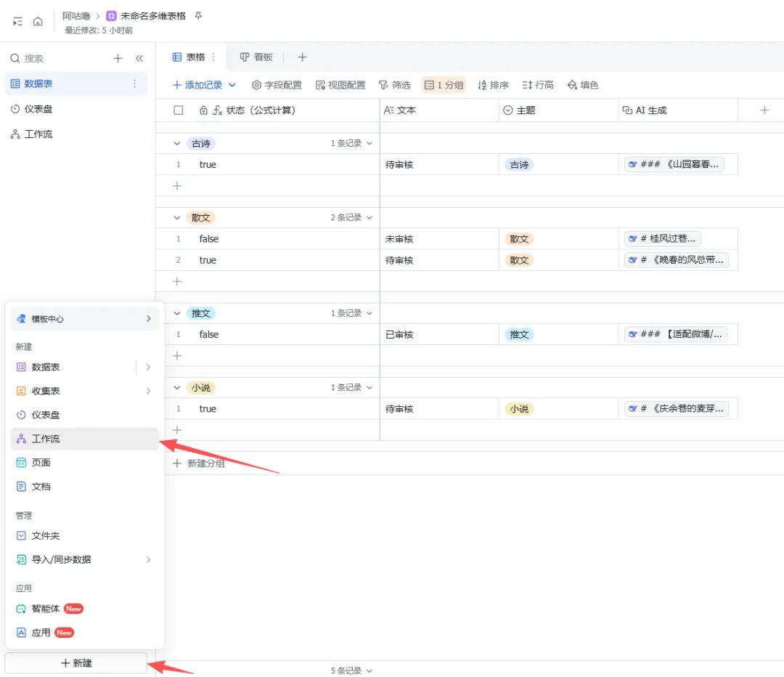This screenshot has height=677, width=784.
Task: Add a record under 古诗 group
Action: 177,186
